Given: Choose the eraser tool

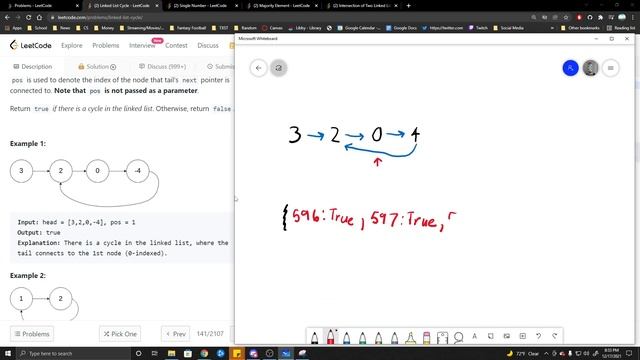Looking at the screenshot, I should (427, 338).
